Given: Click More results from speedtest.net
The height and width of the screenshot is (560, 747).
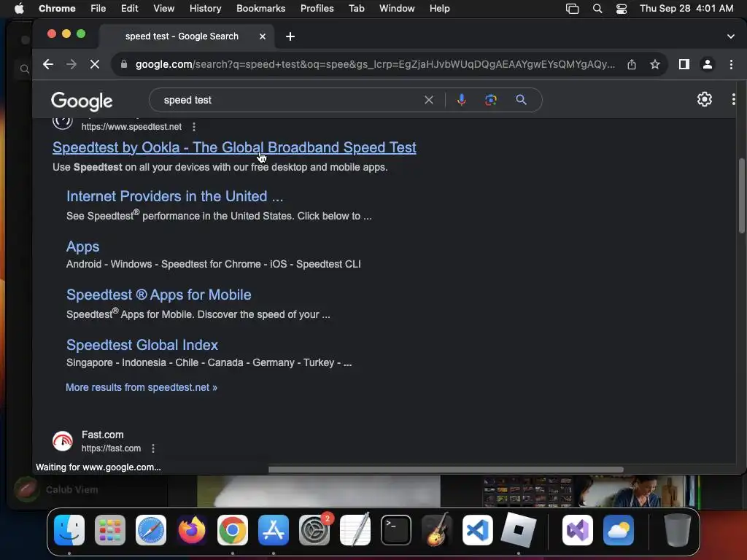Looking at the screenshot, I should [141, 387].
